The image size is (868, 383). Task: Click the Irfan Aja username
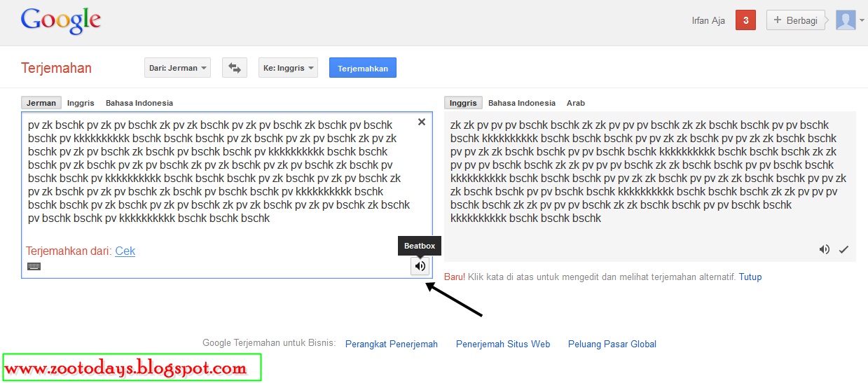[x=708, y=20]
